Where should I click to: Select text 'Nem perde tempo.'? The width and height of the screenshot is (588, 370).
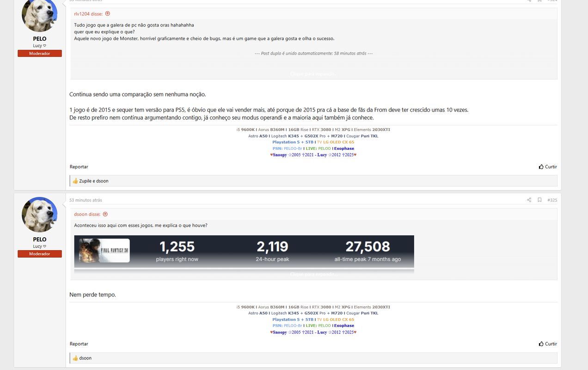tap(92, 295)
